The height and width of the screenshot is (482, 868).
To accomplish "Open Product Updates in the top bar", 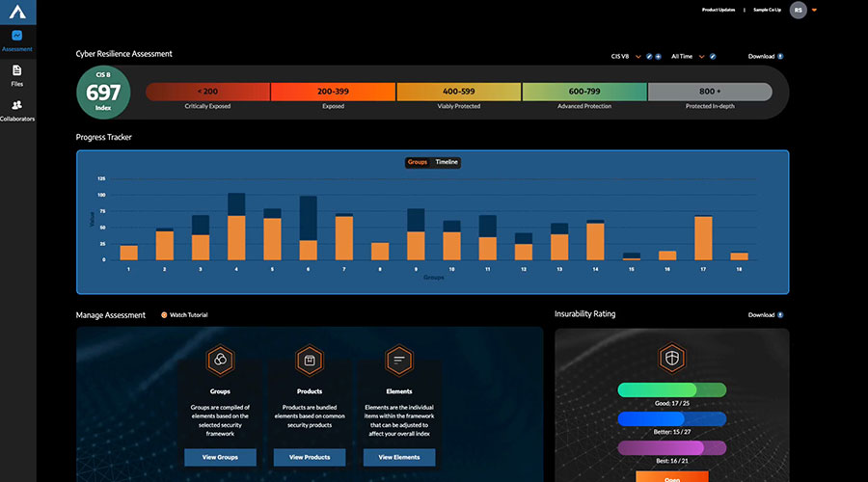I will (720, 10).
